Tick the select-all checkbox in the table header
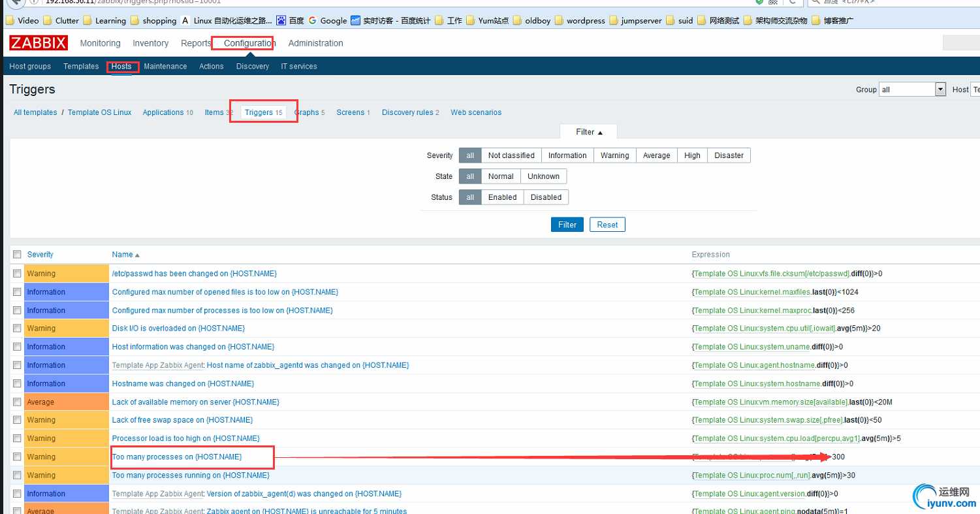 coord(17,255)
